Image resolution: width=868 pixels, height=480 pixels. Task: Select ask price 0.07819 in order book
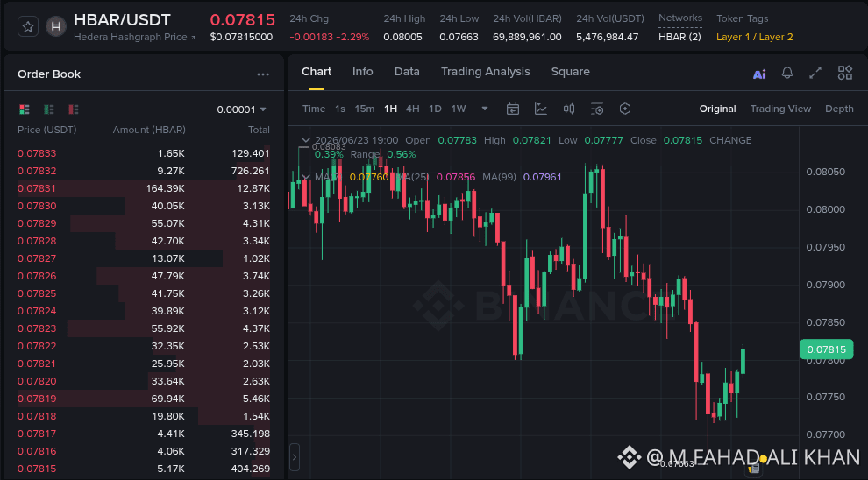tap(37, 399)
